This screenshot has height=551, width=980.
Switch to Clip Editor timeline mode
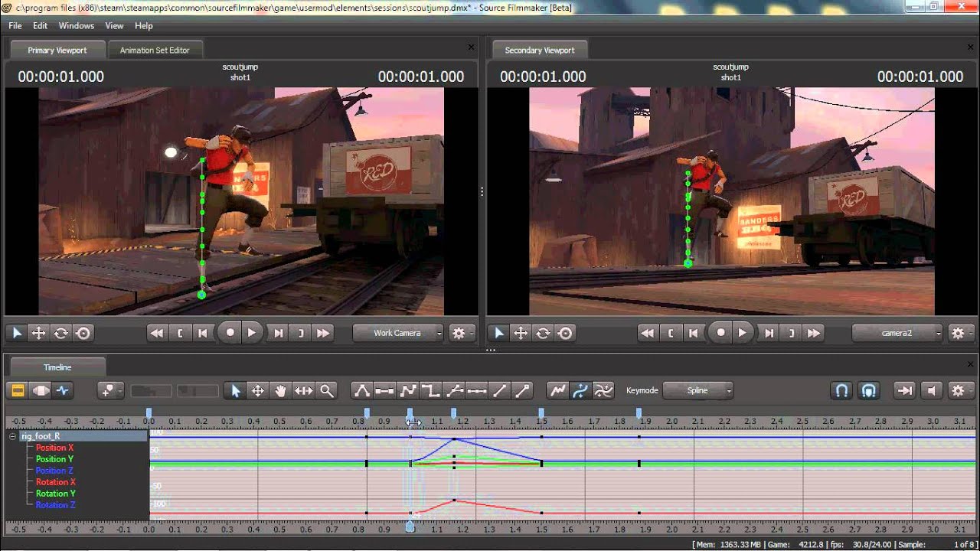pos(16,390)
